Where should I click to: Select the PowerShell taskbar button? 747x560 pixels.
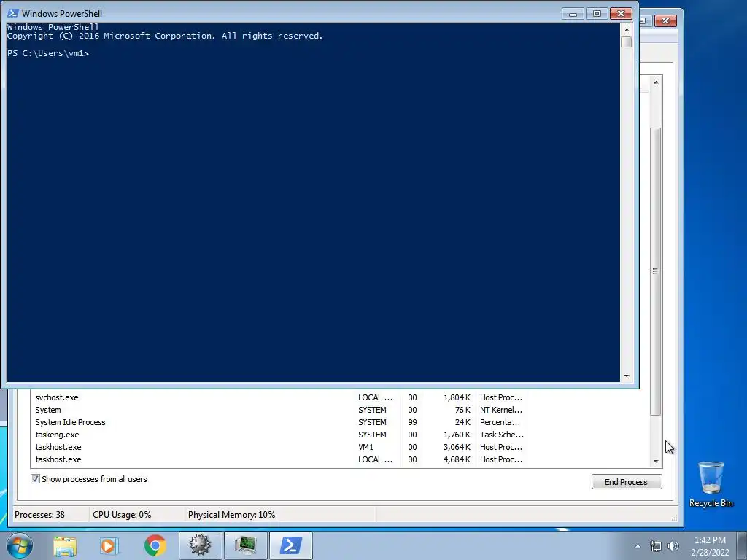pos(291,545)
